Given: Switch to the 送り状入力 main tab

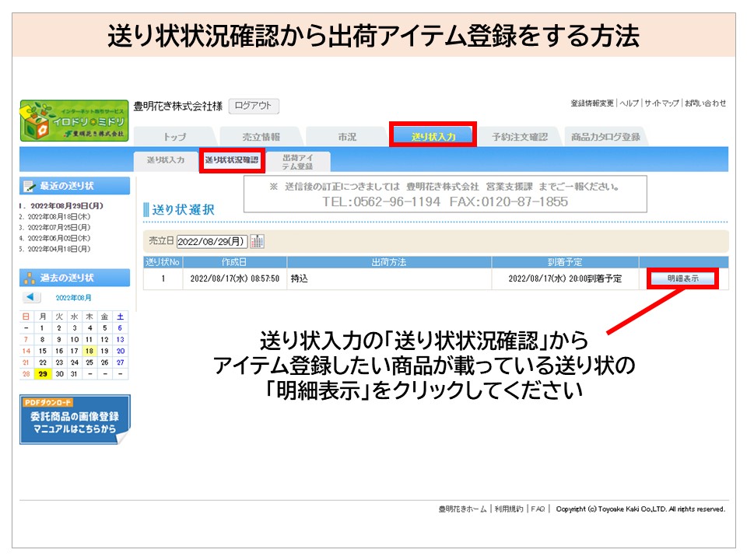Looking at the screenshot, I should coord(432,137).
